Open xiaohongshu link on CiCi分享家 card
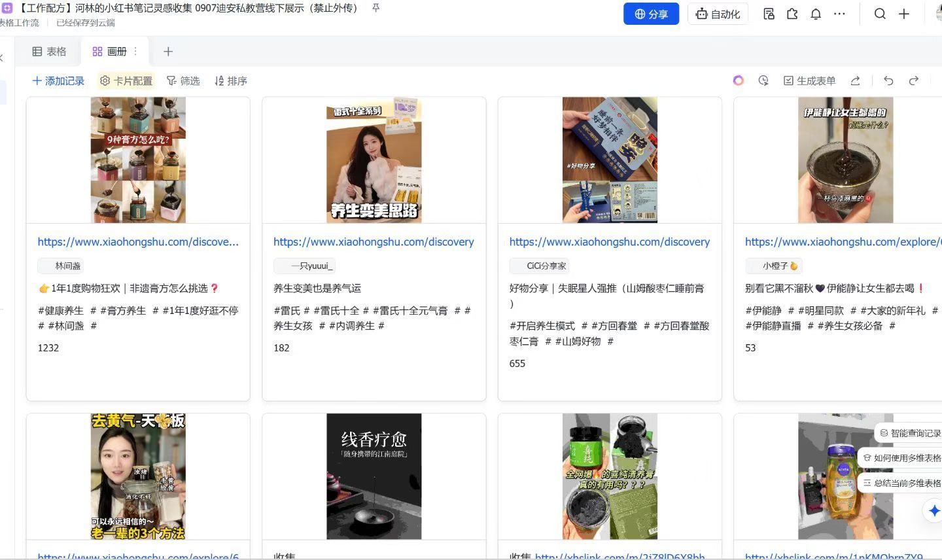The image size is (942, 560). coord(610,241)
